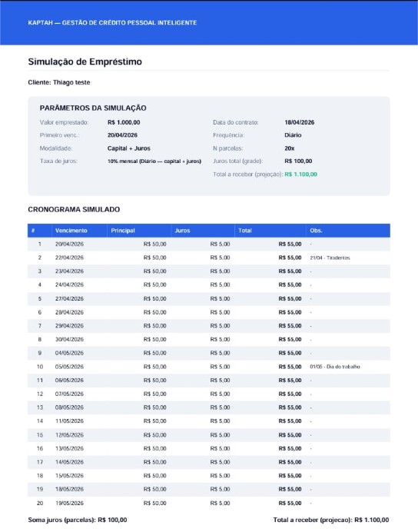Select the 'Simulação de Empréstimo' heading

pos(85,62)
